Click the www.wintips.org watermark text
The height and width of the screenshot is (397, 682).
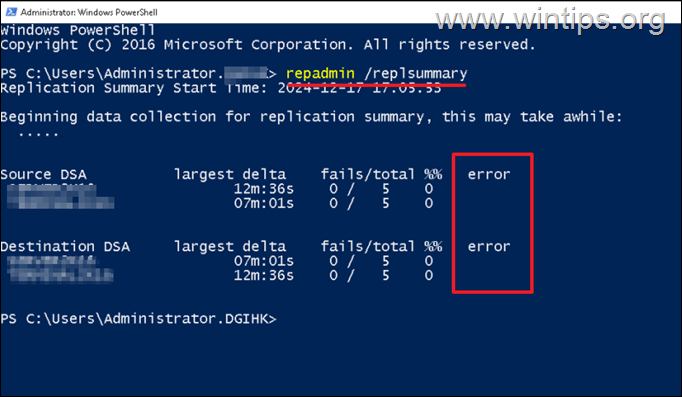coord(551,20)
